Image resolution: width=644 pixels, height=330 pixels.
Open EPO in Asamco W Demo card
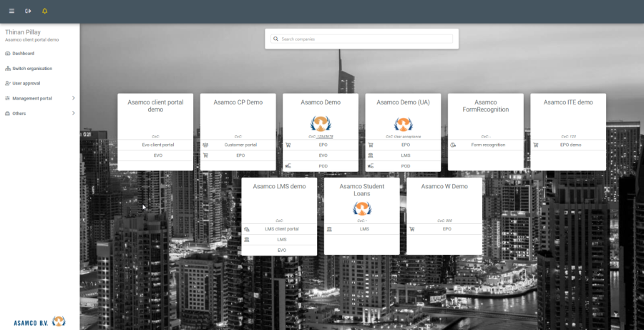point(447,229)
